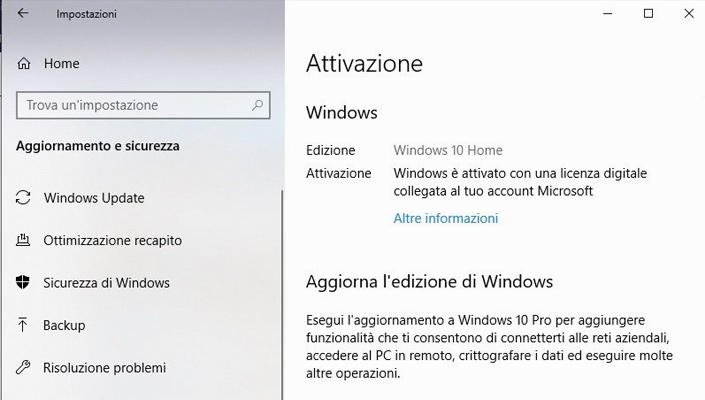Click the magnifier icon in the search box
Viewport: 705px width, 400px height.
coord(258,104)
